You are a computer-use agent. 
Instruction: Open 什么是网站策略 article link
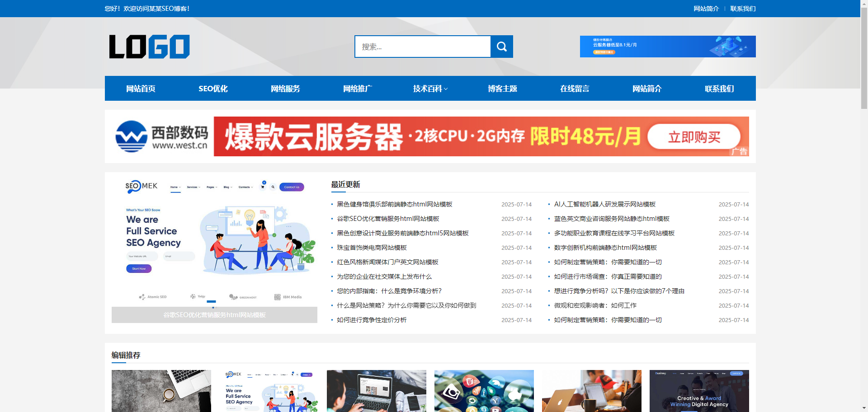point(406,305)
